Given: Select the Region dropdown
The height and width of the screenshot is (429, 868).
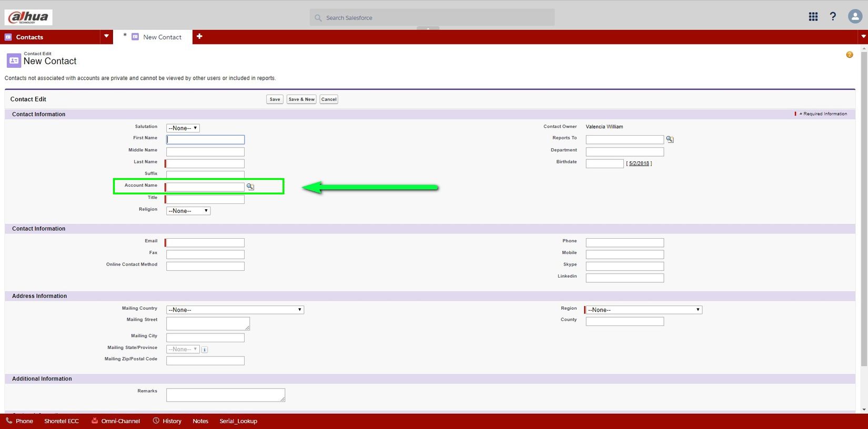Looking at the screenshot, I should click(644, 310).
